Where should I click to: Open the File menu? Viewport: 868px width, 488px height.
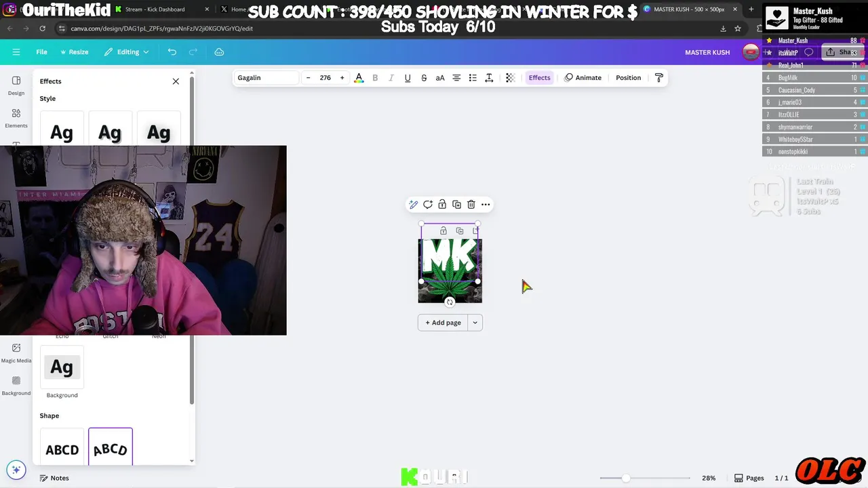tap(41, 52)
